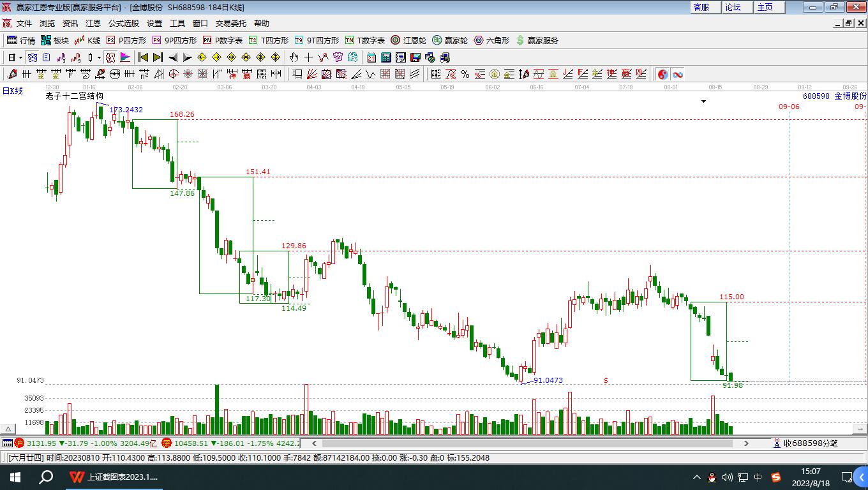Click the percent sign drawing tool
This screenshot has width=868, height=490.
coord(465,74)
